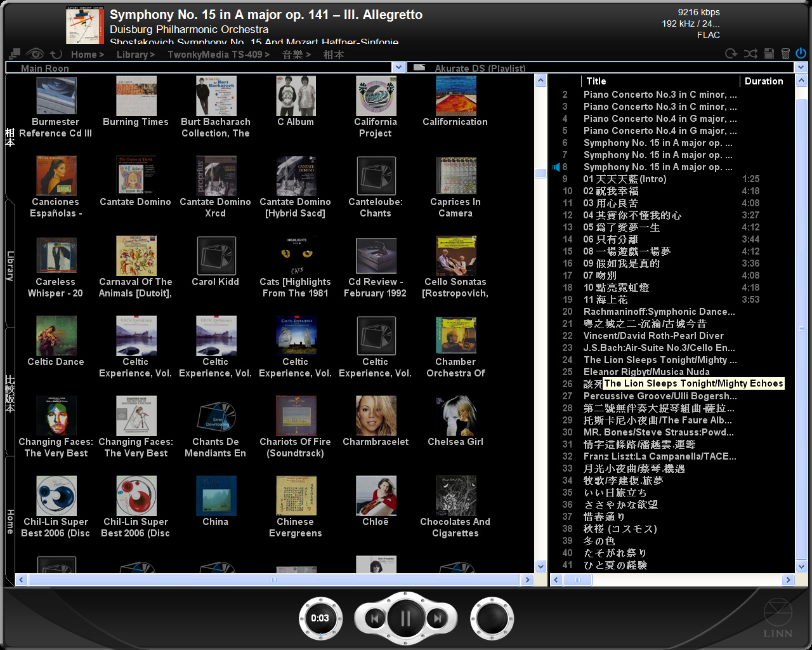Switch to the 相本 side tab
Screen dimensions: 812x650
tap(10, 137)
